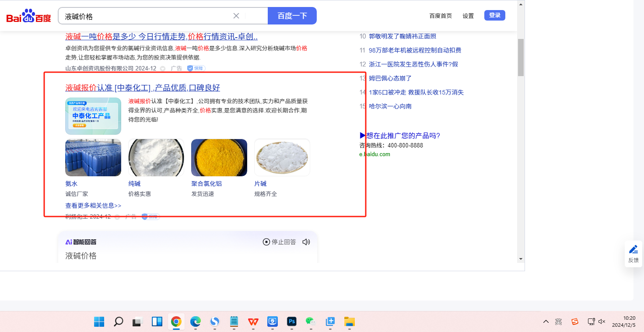
Task: Open the 液碱报价认准 [中泰化工] result title
Action: pyautogui.click(x=143, y=87)
